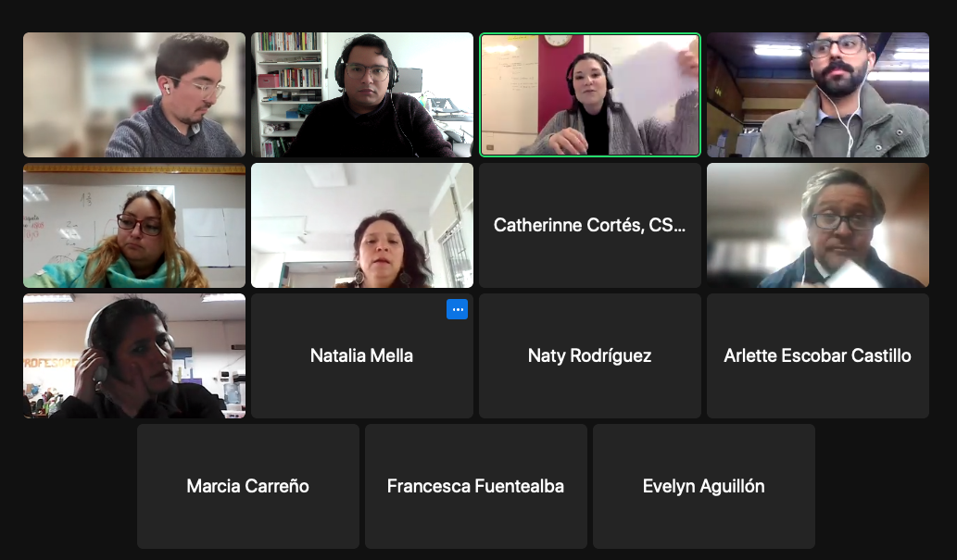Select the video of older man with glasses
This screenshot has height=560, width=957.
[818, 225]
